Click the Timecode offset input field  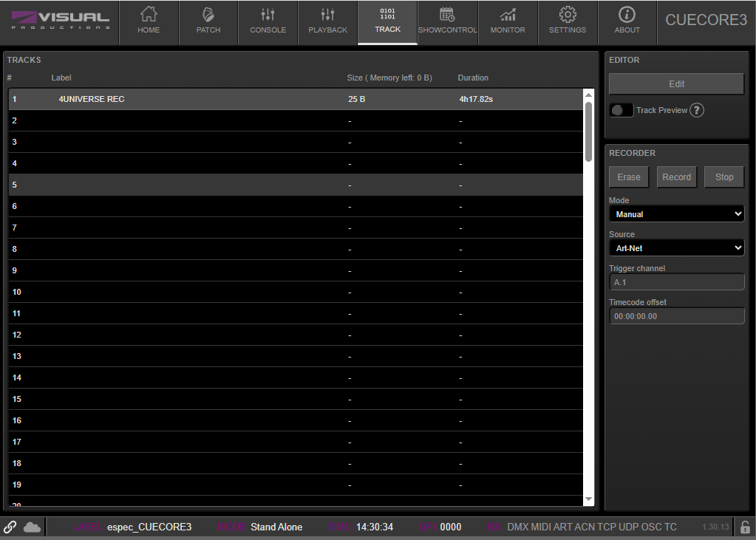[676, 316]
